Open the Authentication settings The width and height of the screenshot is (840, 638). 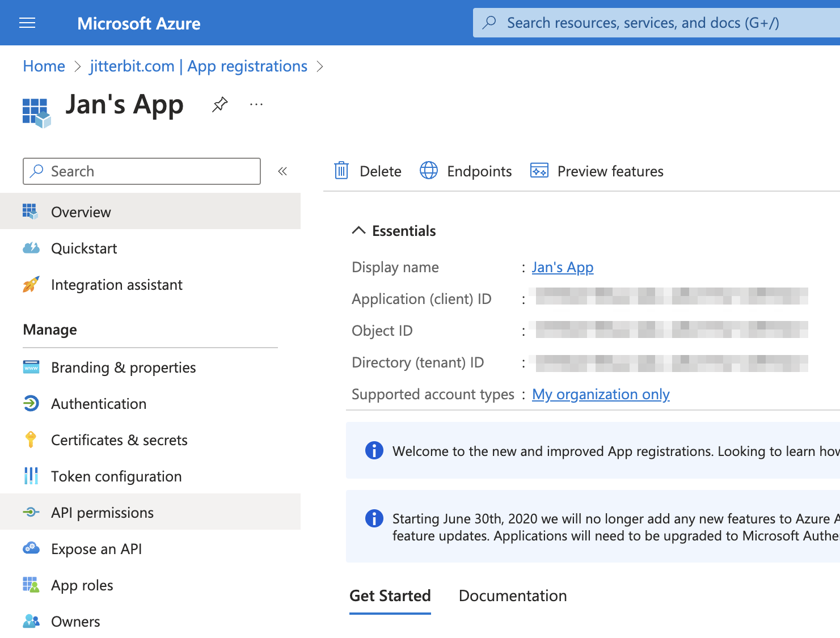click(98, 403)
